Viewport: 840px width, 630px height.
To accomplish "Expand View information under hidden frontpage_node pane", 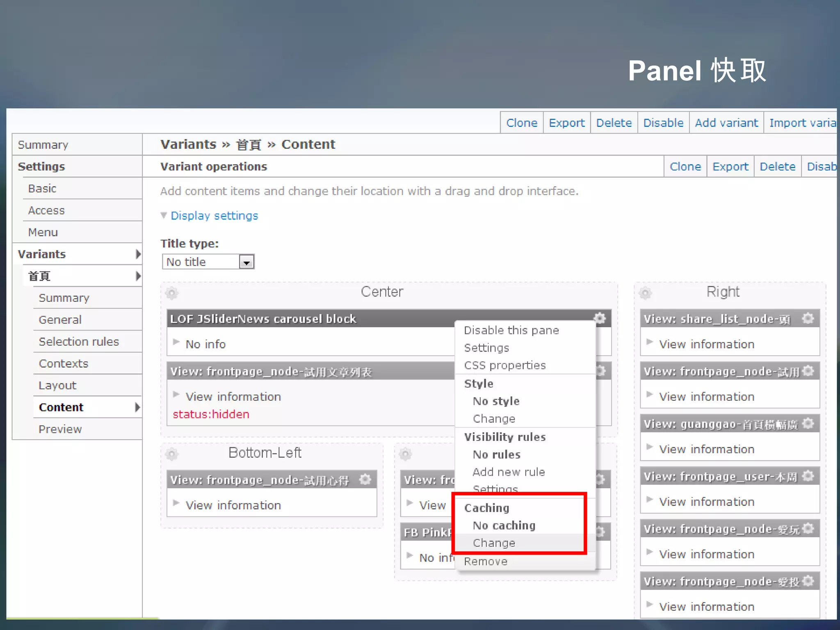I will click(176, 394).
